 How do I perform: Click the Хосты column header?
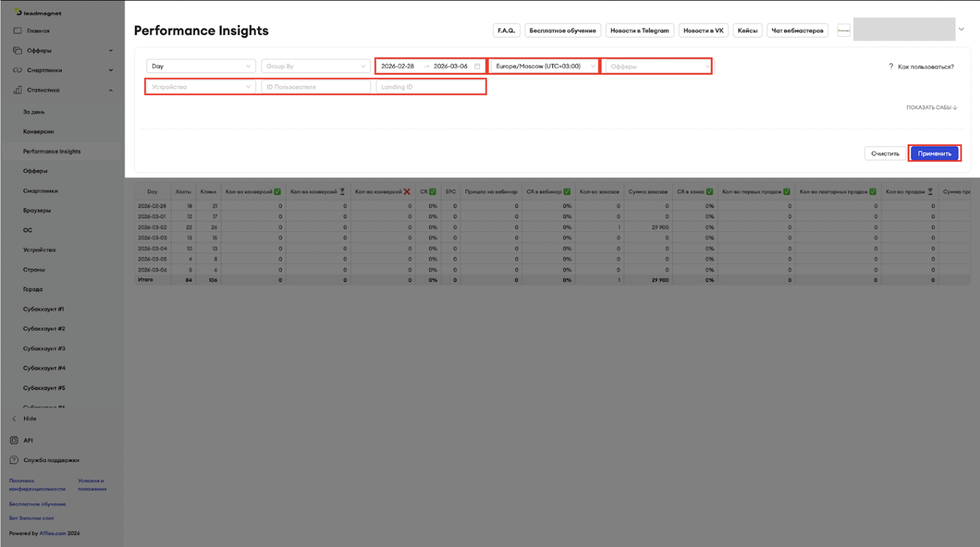[x=183, y=191]
